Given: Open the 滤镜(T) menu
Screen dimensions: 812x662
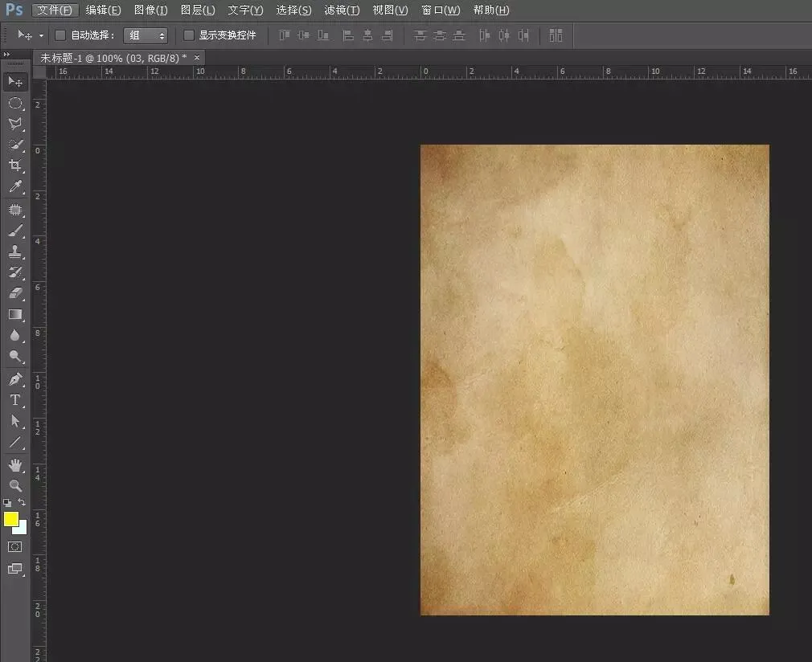Looking at the screenshot, I should pos(342,10).
